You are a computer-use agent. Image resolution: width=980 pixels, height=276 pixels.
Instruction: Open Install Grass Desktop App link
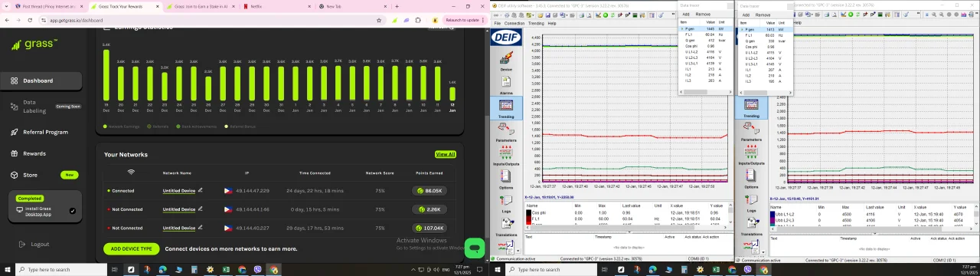[38, 211]
